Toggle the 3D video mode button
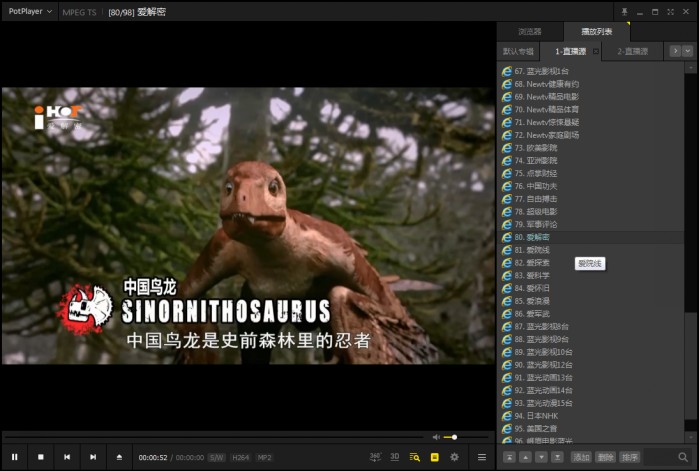699x471 pixels. click(x=395, y=457)
